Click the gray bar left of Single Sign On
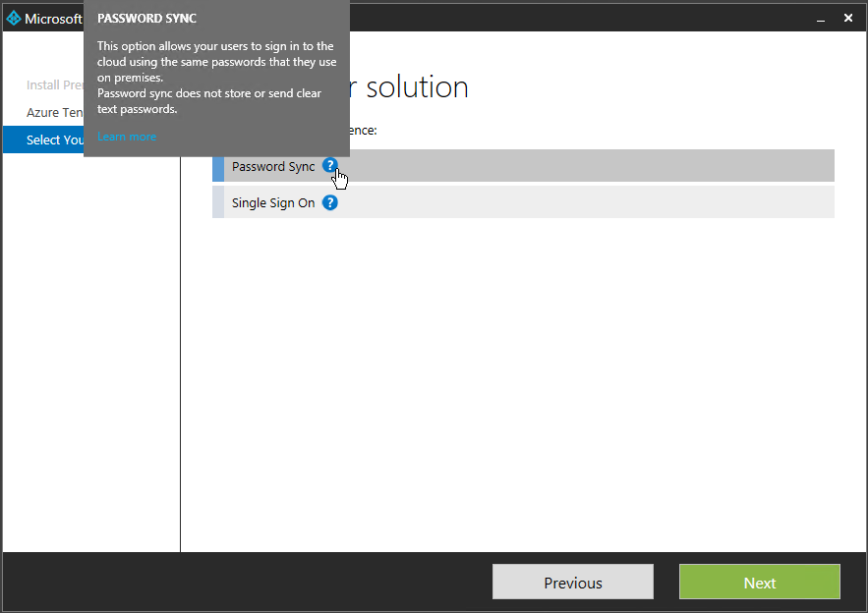 217,202
